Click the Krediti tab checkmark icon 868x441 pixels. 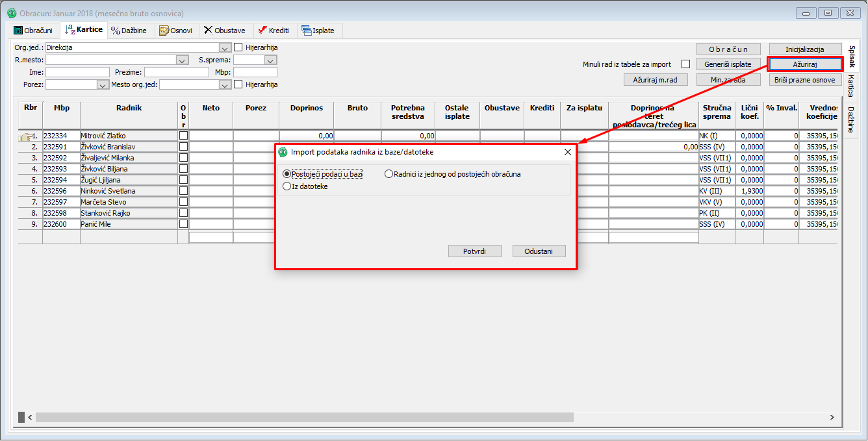click(262, 31)
